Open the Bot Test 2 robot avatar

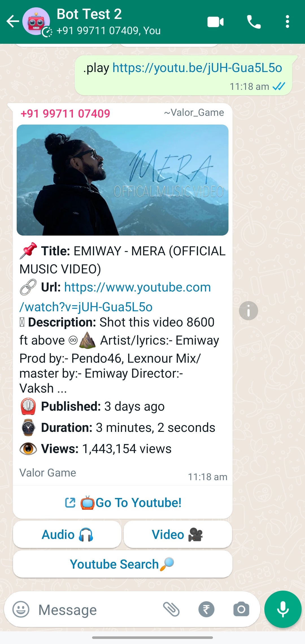click(36, 21)
